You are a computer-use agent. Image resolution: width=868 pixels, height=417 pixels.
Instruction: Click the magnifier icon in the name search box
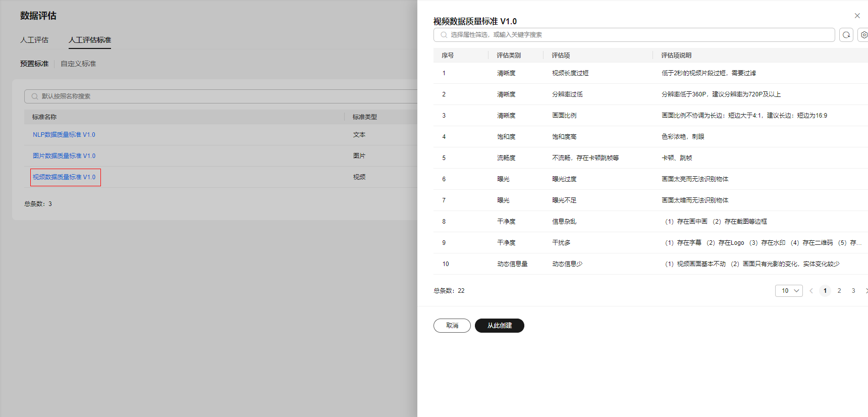35,96
